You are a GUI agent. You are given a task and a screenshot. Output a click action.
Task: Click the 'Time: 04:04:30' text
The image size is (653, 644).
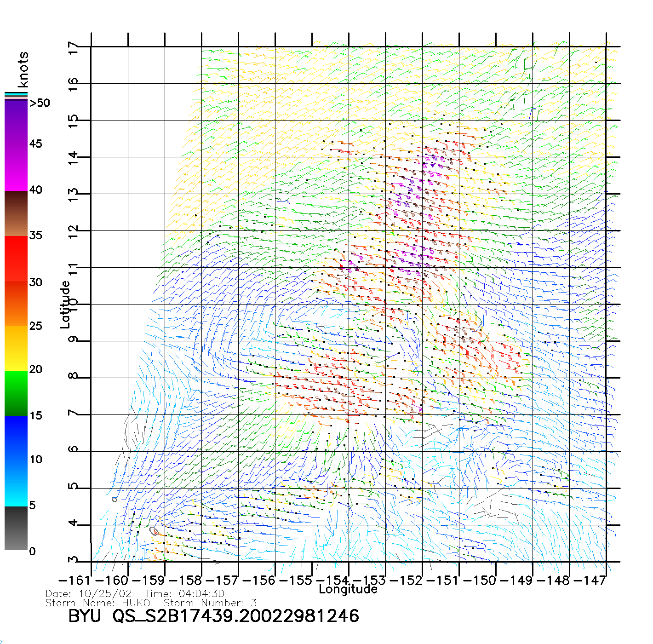pyautogui.click(x=185, y=594)
